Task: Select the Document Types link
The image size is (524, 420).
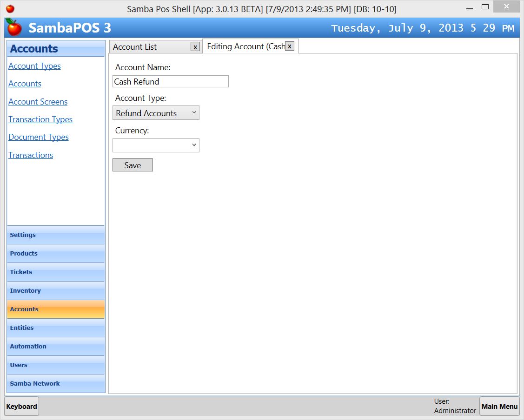Action: point(39,137)
